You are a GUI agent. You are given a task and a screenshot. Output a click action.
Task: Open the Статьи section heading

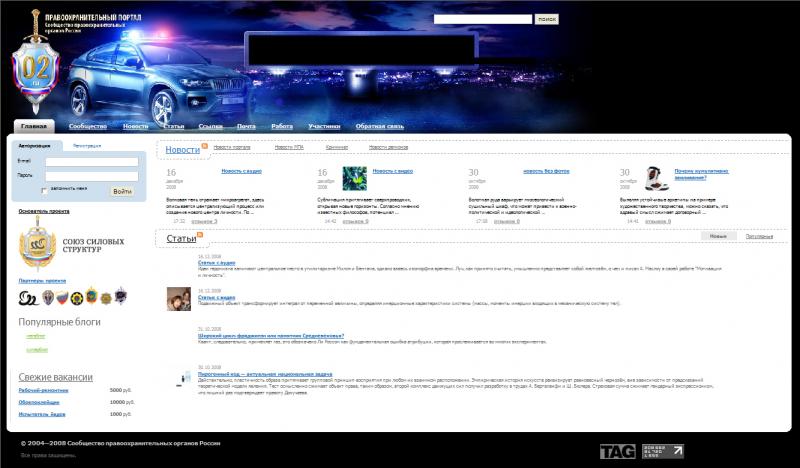[181, 238]
